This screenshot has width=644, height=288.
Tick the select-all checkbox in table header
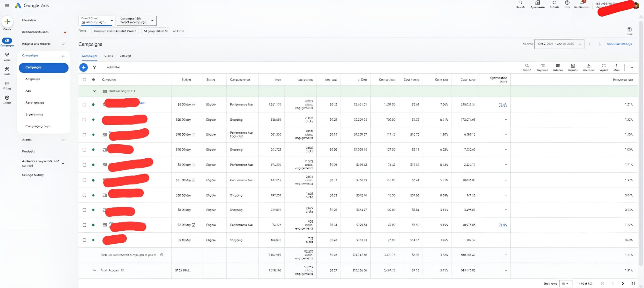[x=85, y=80]
